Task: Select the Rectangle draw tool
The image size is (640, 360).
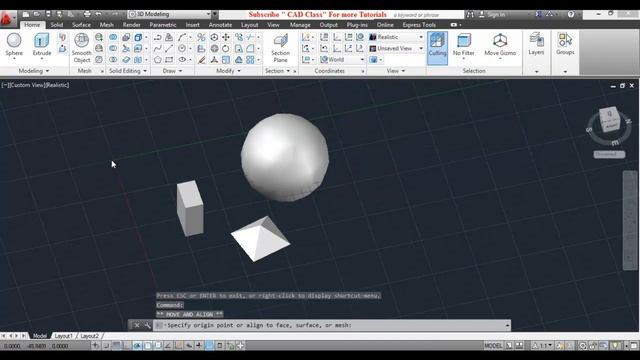Action: (169, 60)
